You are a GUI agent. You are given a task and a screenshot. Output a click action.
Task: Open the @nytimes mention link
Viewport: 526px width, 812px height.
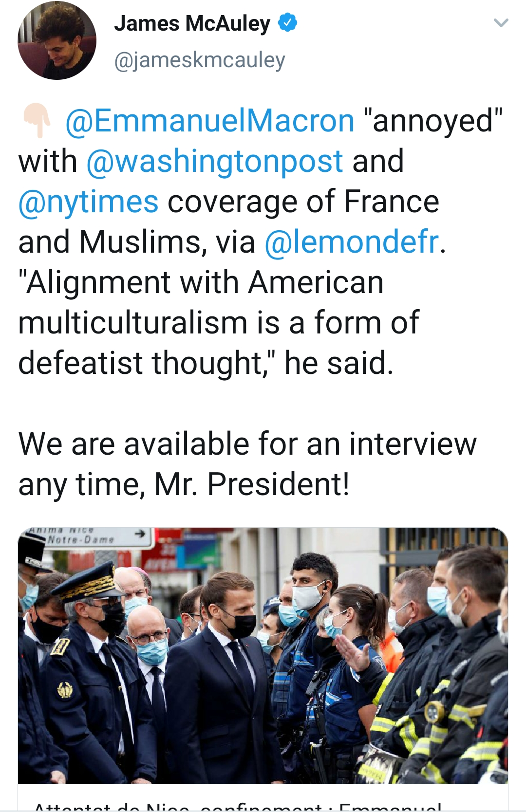pos(89,202)
